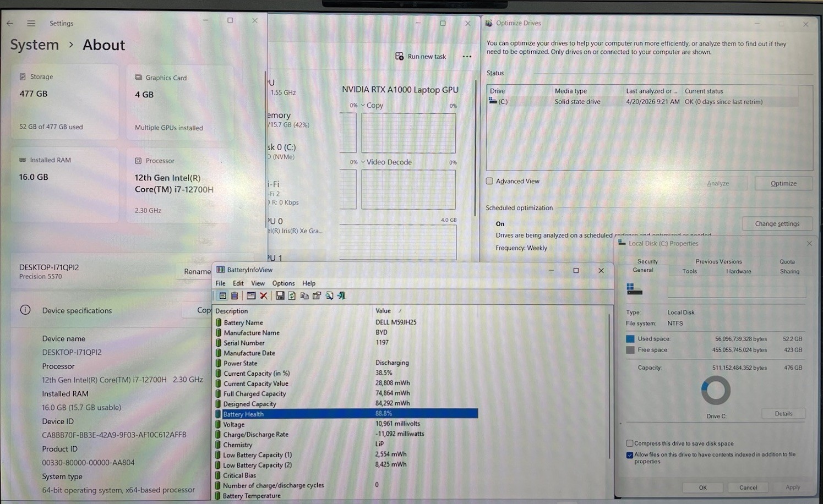
Task: Click the Graphics Card icon in Settings
Action: tap(139, 78)
